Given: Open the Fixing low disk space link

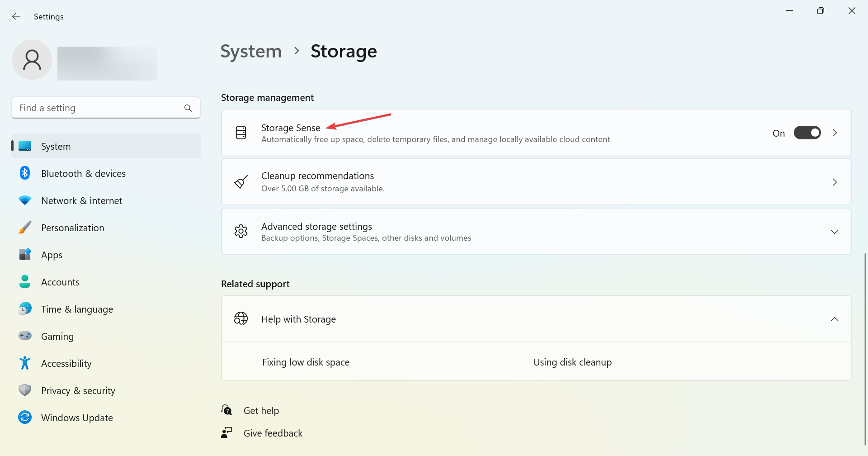Looking at the screenshot, I should click(x=306, y=362).
